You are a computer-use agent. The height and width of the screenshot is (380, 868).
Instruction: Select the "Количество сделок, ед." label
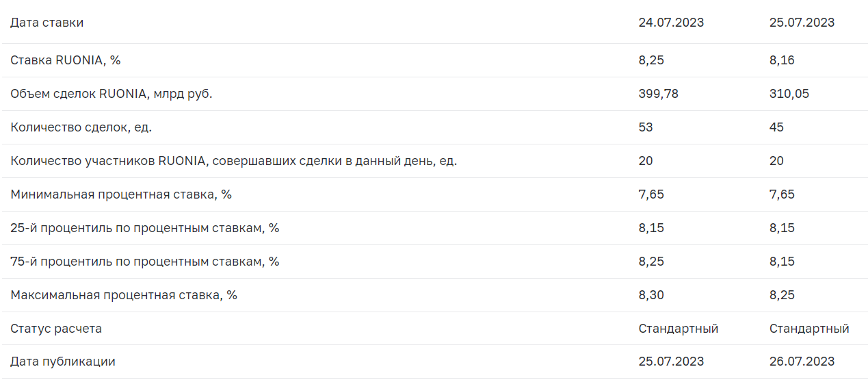(81, 127)
